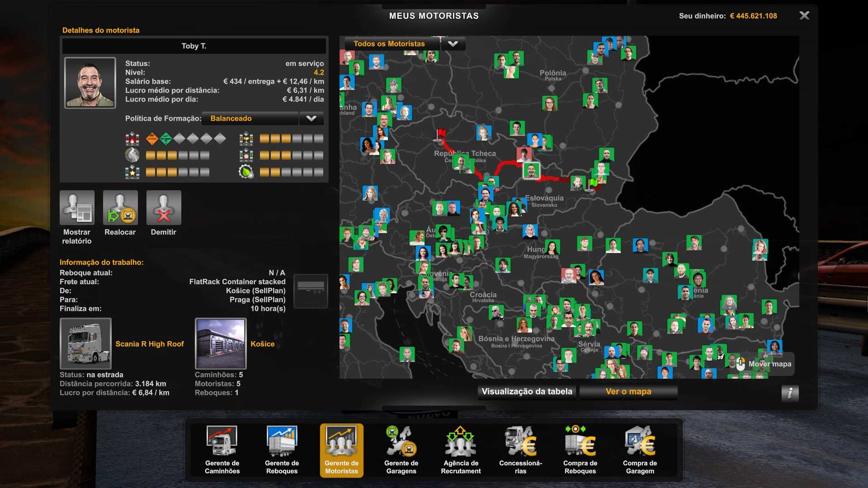Open Gerente de Caminhões truck manager
This screenshot has width=868, height=488.
click(x=222, y=450)
